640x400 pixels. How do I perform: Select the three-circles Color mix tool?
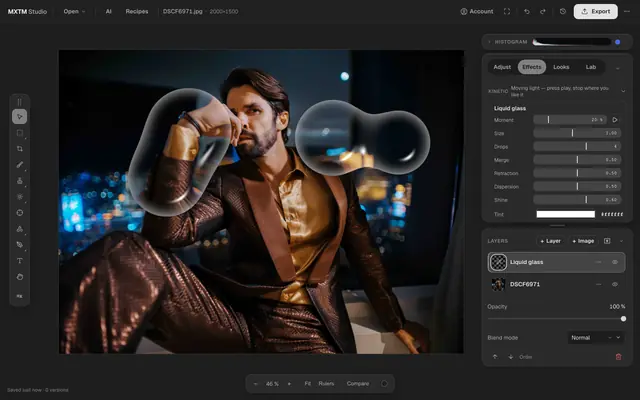click(20, 229)
